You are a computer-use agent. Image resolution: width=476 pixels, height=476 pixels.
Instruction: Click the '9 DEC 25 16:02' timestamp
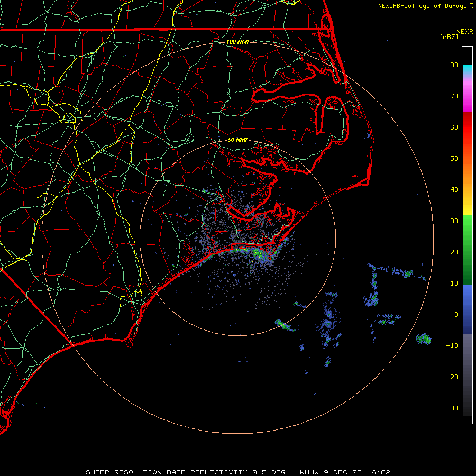(356, 472)
